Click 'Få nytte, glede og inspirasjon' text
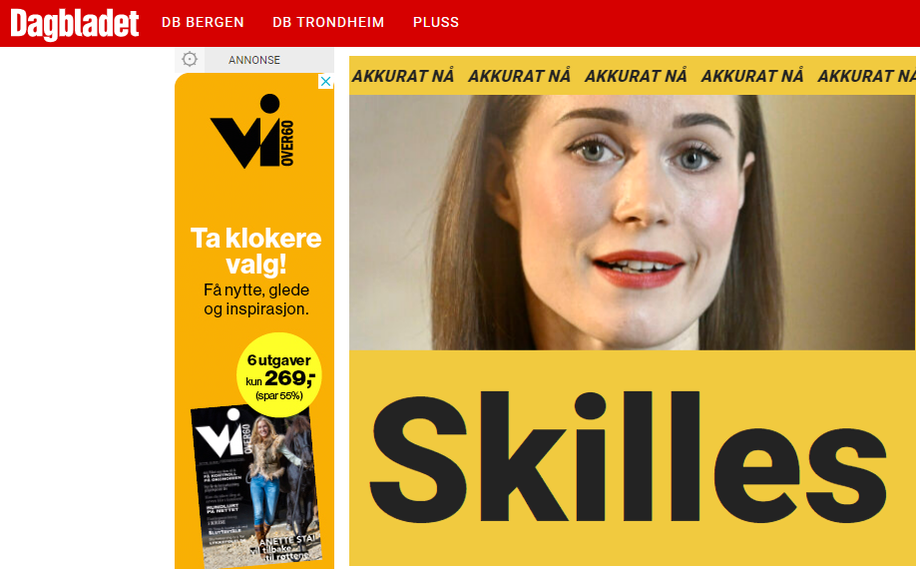The height and width of the screenshot is (569, 920). tap(256, 299)
